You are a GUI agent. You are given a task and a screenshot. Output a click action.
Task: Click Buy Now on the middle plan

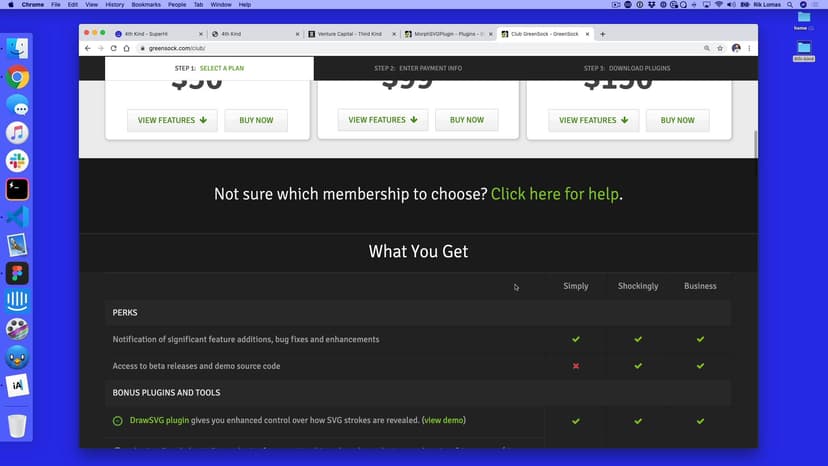(467, 120)
